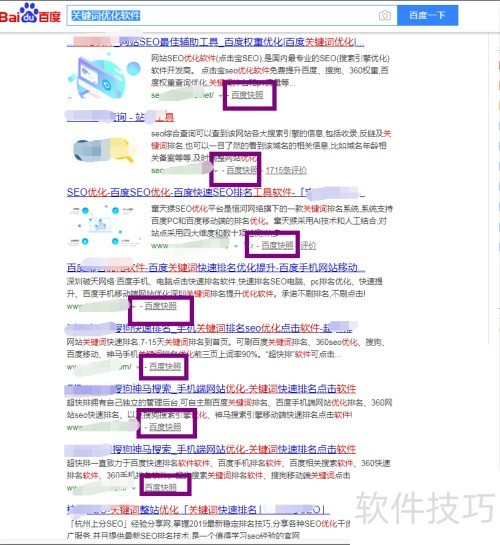Click snippet text 网站SEO优化软件(点击宝SEO)
500x545 pixels.
(x=206, y=58)
